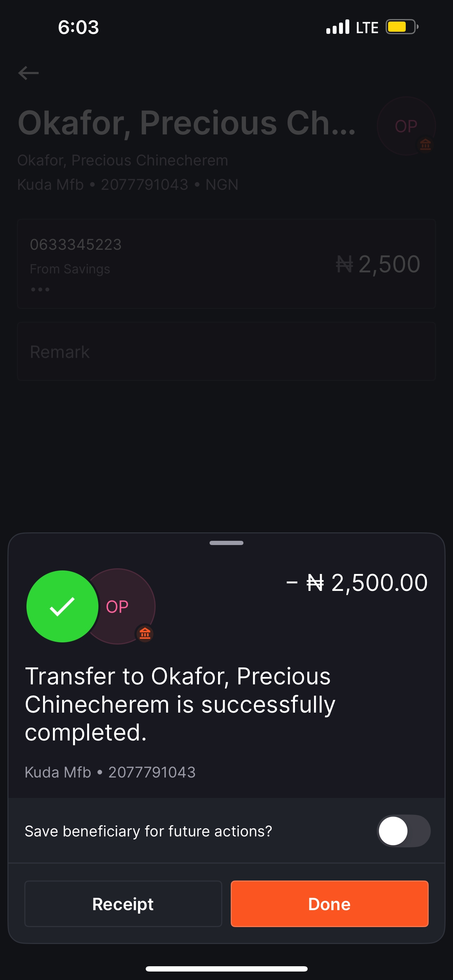Tap the three-dot icon under From Savings
453x980 pixels.
pos(40,290)
